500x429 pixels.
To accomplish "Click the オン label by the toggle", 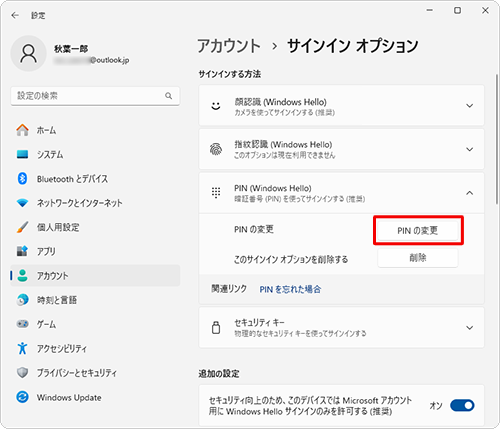I will [436, 406].
